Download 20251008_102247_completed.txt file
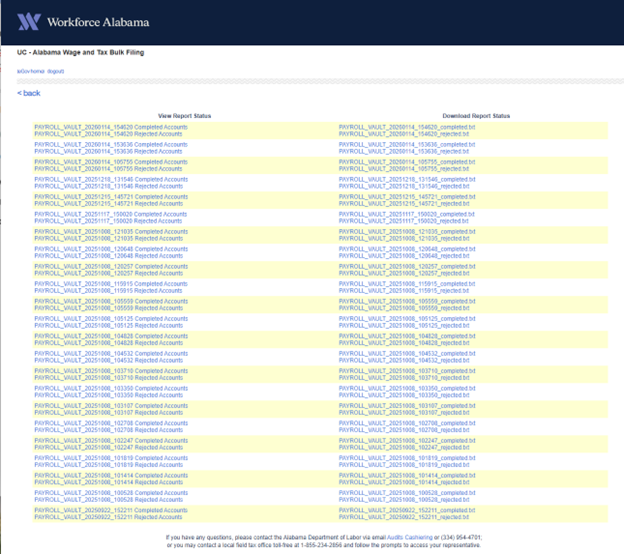The image size is (624, 554). [407, 441]
